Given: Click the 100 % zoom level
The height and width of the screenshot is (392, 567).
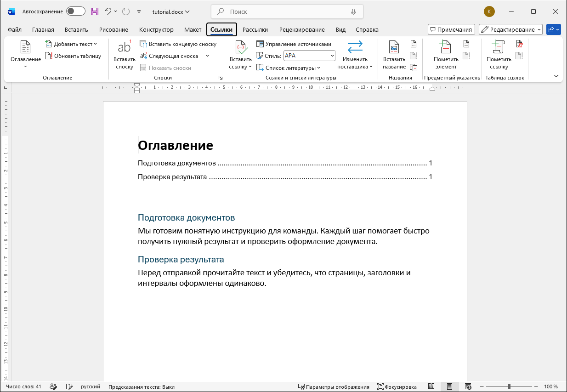Looking at the screenshot, I should (551, 386).
